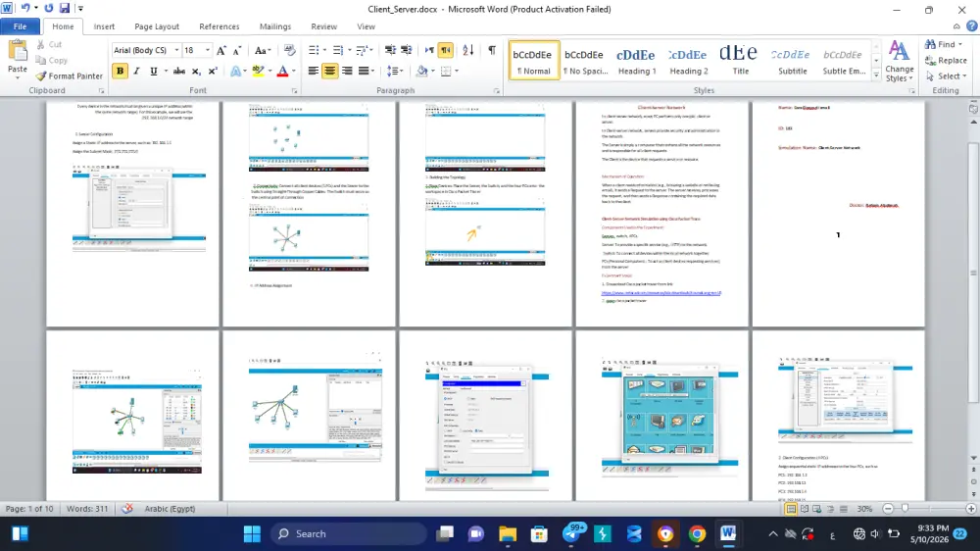Decrease paragraph indent
Image resolution: width=980 pixels, height=551 pixels.
pos(390,50)
